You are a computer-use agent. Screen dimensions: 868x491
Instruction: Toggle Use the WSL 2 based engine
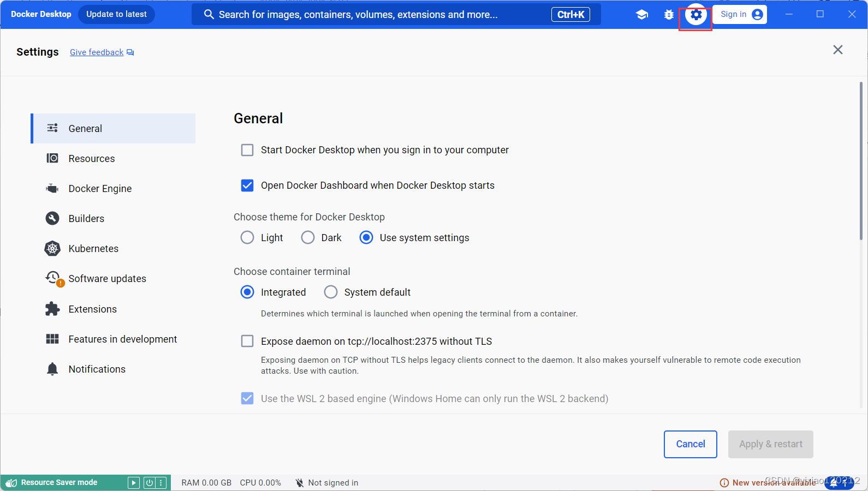247,398
